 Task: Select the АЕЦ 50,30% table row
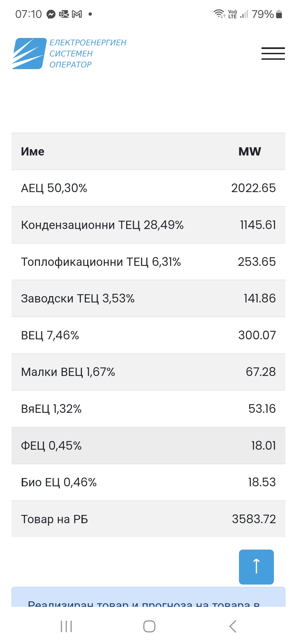[x=148, y=188]
